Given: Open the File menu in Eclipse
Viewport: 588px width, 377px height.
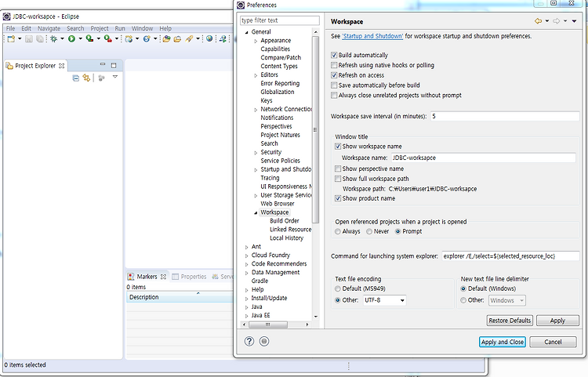Looking at the screenshot, I should pos(10,28).
